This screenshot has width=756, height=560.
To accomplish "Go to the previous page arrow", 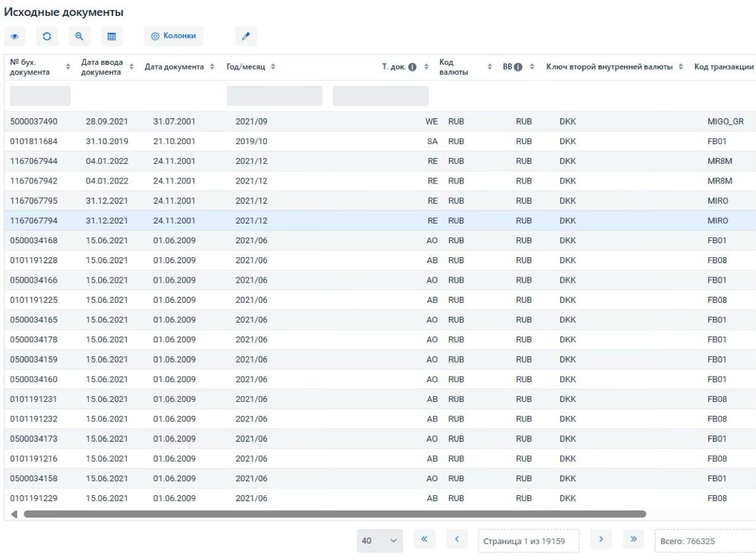I will pyautogui.click(x=456, y=540).
